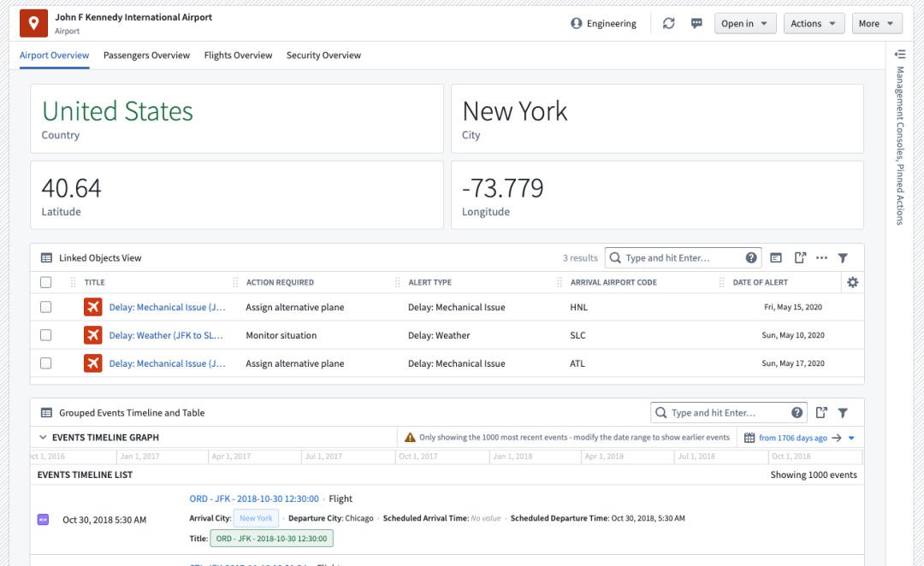Select the checkbox for ATL mechanical delay
The image size is (924, 566).
(46, 363)
